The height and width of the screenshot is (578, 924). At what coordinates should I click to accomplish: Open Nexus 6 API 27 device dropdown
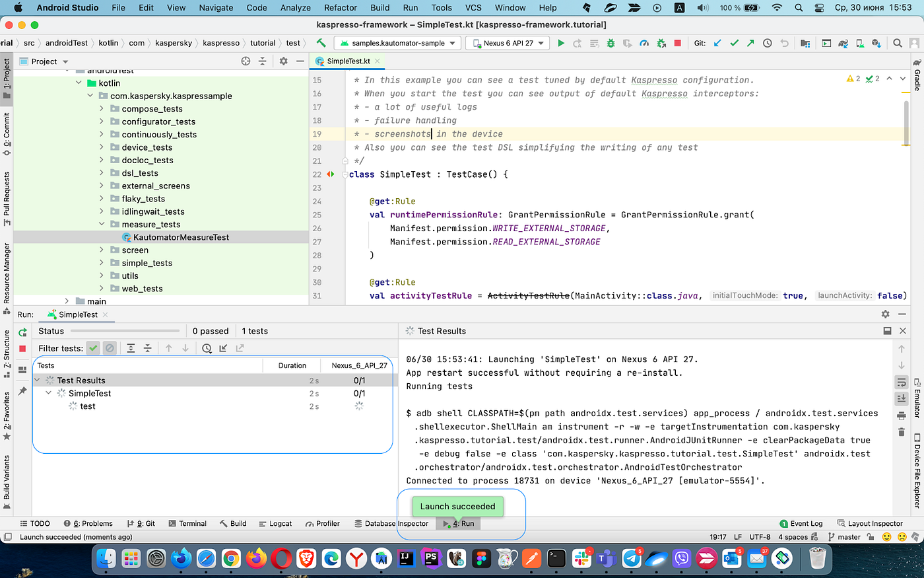pos(508,43)
